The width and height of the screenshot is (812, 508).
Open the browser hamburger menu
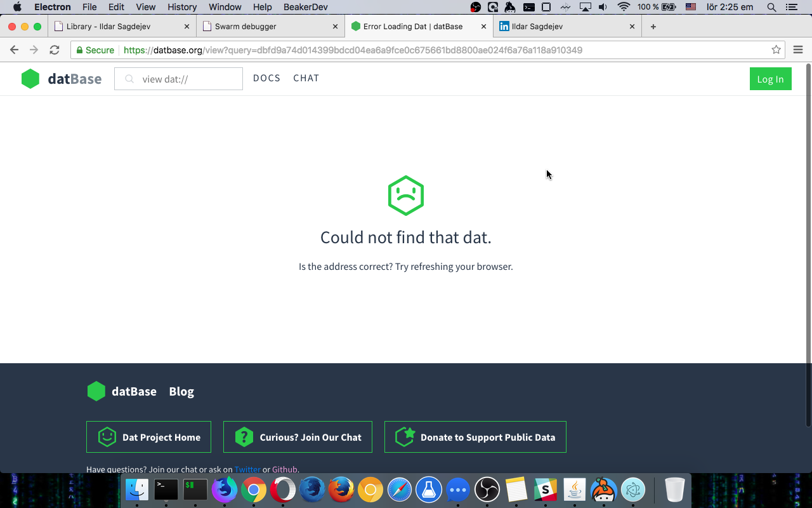[798, 50]
